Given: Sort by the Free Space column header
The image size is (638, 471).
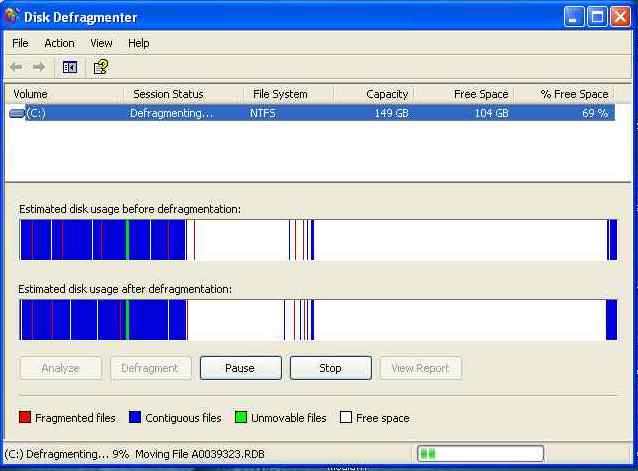Looking at the screenshot, I should (464, 94).
